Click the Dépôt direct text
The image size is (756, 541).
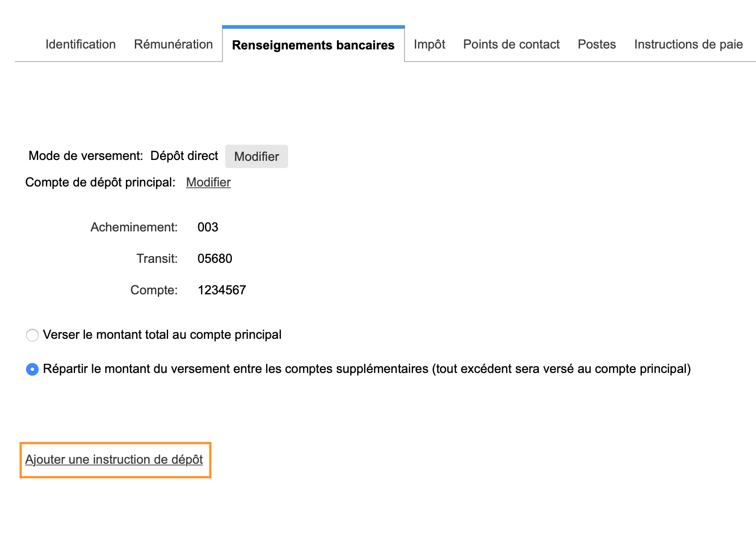pyautogui.click(x=184, y=156)
